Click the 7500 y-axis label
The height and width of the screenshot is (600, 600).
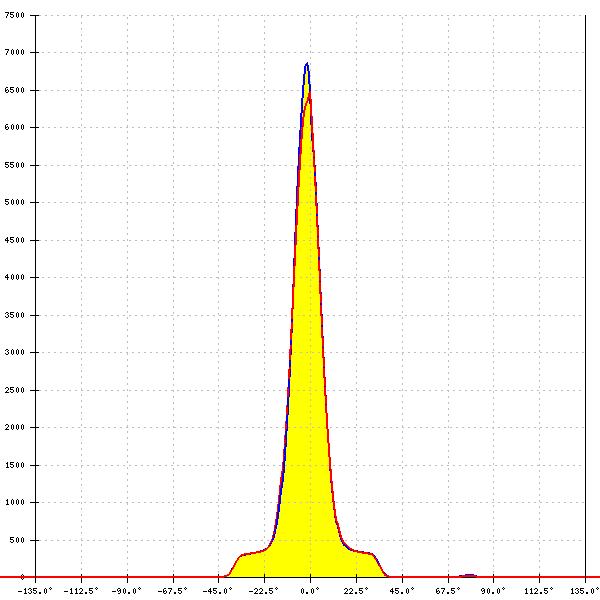pyautogui.click(x=15, y=15)
